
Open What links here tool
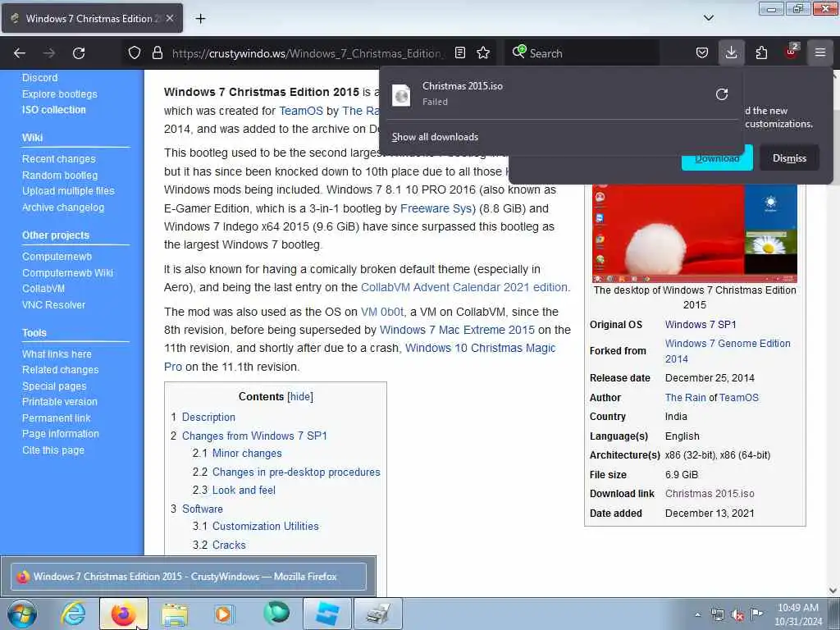tap(57, 354)
